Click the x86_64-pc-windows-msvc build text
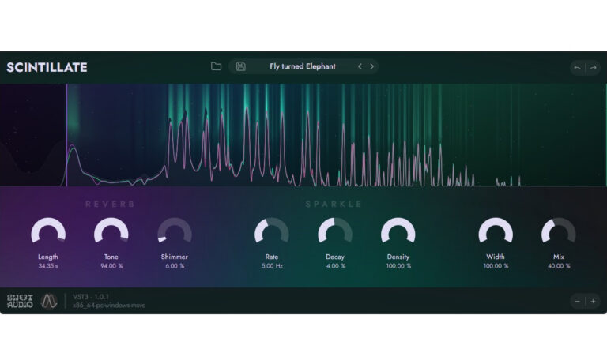Screen dimensions: 607x364 (x=109, y=306)
